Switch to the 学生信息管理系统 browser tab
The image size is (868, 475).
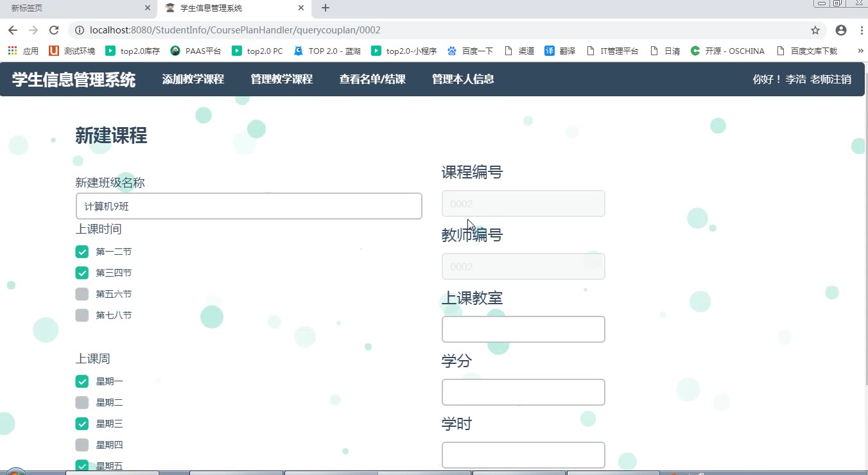click(234, 8)
